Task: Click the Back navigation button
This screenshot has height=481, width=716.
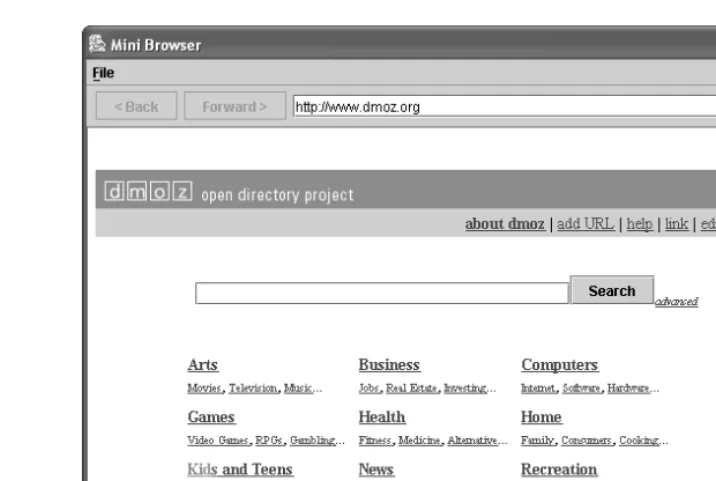Action: pyautogui.click(x=137, y=106)
